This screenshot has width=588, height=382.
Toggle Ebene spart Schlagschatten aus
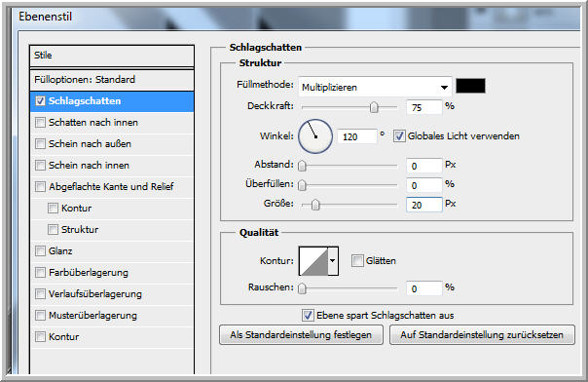point(308,315)
